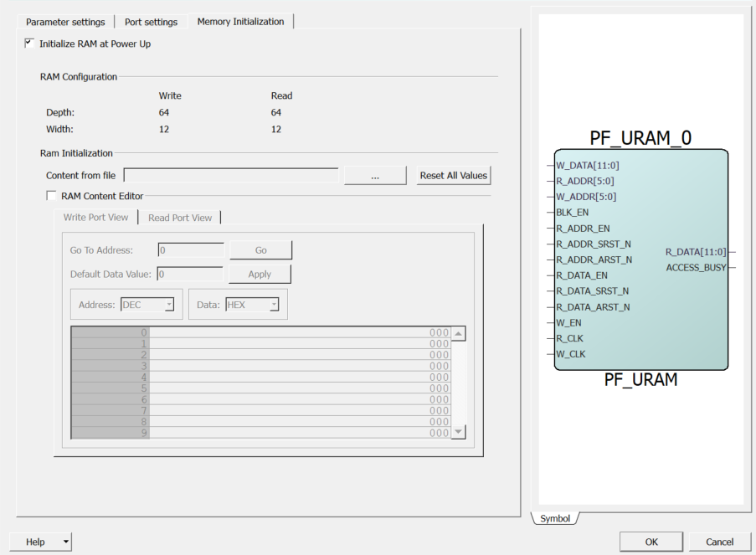Click the Symbol tab below preview
Image resolution: width=756 pixels, height=555 pixels.
pos(554,519)
